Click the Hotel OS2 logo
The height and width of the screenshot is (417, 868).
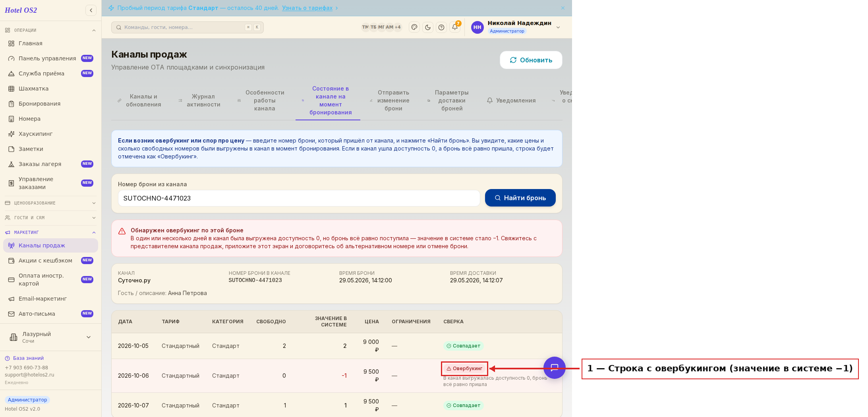pyautogui.click(x=21, y=10)
